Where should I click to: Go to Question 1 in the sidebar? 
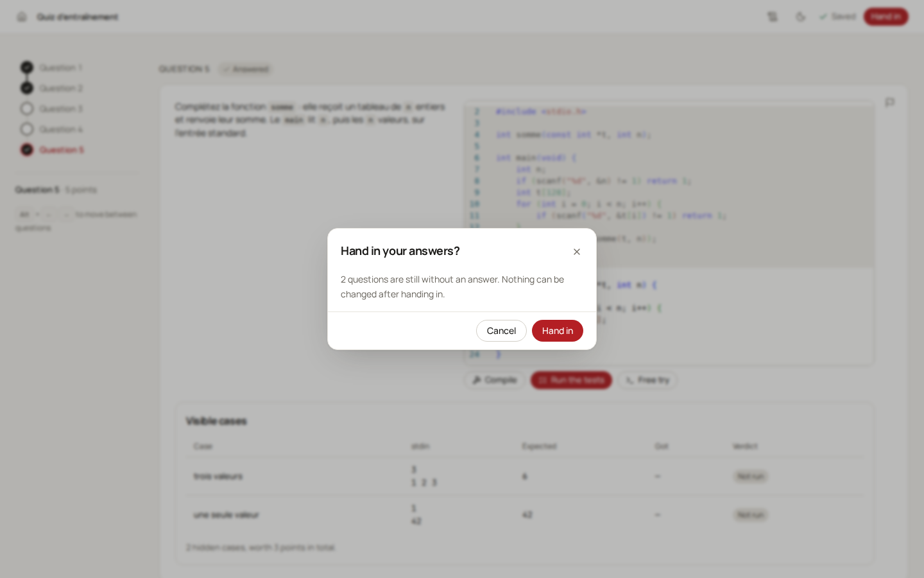(51, 67)
